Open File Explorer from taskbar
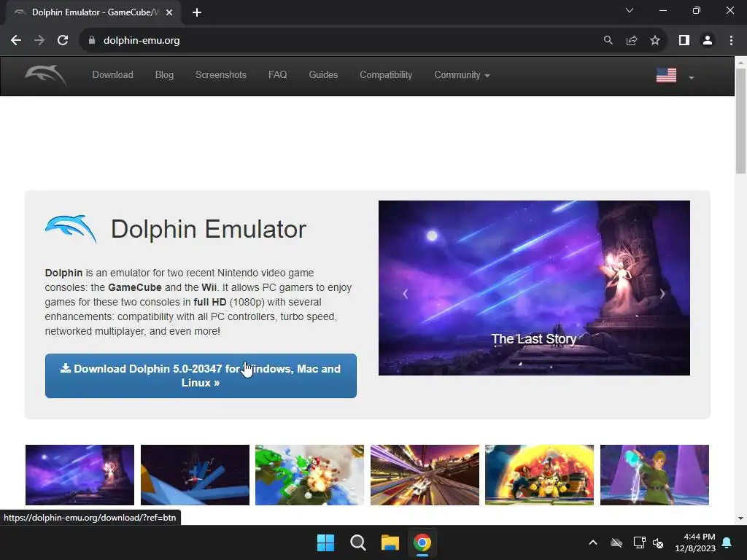Screen dimensions: 747x560 coord(390,542)
